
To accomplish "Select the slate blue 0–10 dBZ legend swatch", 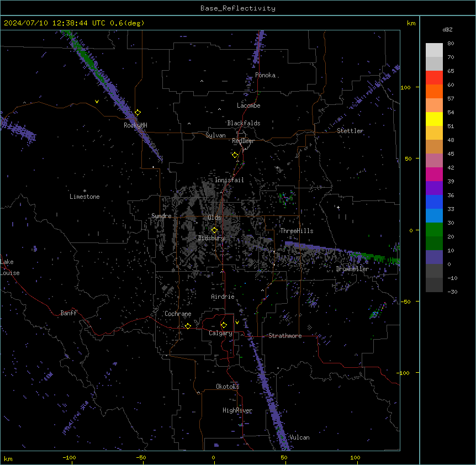I will point(434,257).
